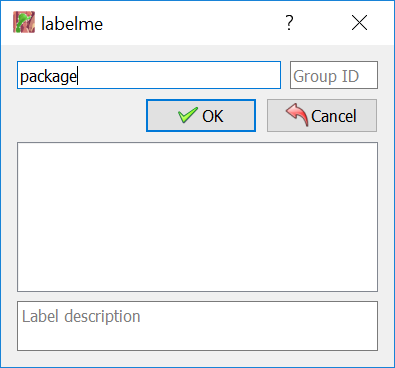Click the empty label list area
Viewport: 395px width, 368px height.
pos(197,217)
